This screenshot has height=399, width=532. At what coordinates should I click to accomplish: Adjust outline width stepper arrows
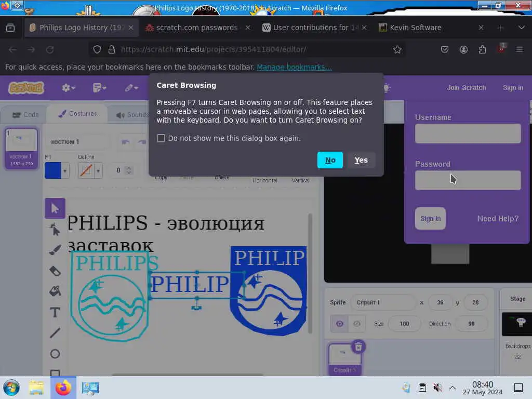(x=129, y=170)
